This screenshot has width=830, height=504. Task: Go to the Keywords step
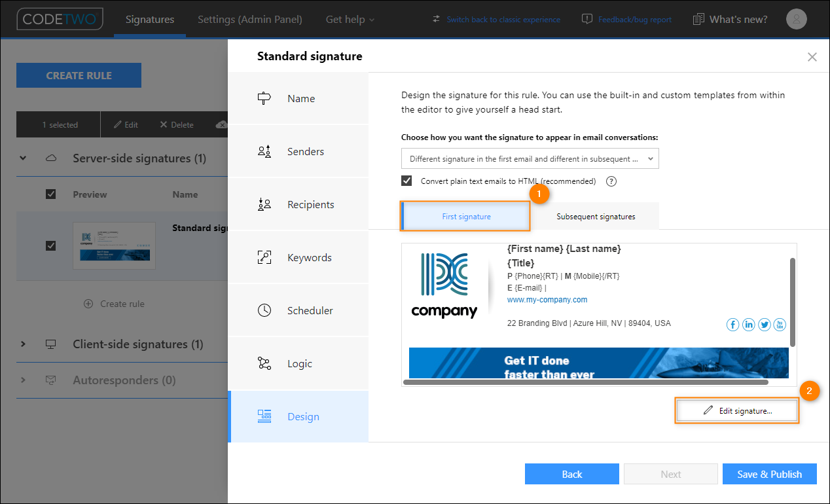298,257
